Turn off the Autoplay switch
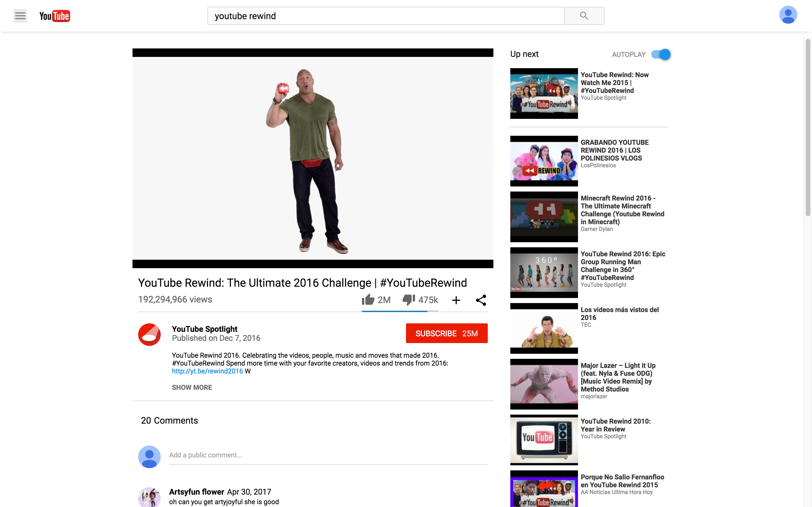Image resolution: width=812 pixels, height=507 pixels. (661, 54)
